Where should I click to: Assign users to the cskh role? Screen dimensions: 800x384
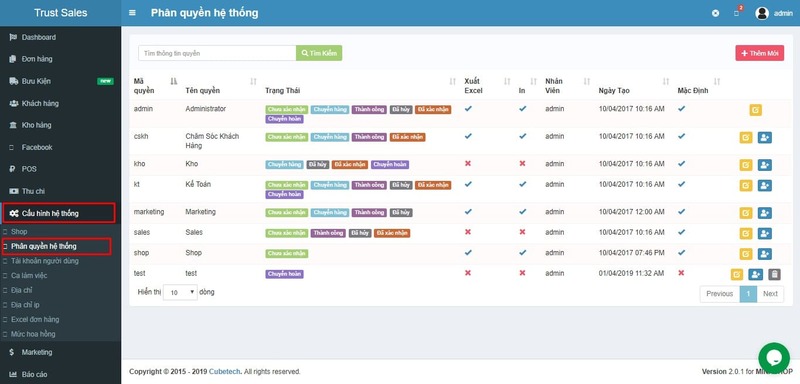coord(764,137)
